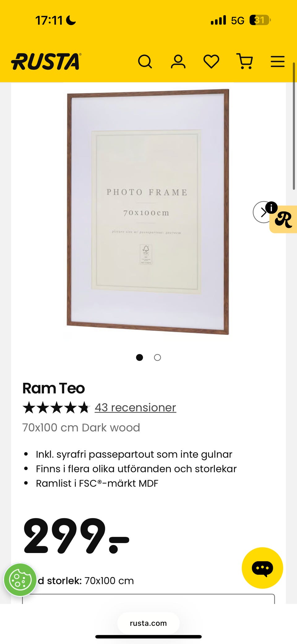Open the chat bubble button

tap(262, 568)
